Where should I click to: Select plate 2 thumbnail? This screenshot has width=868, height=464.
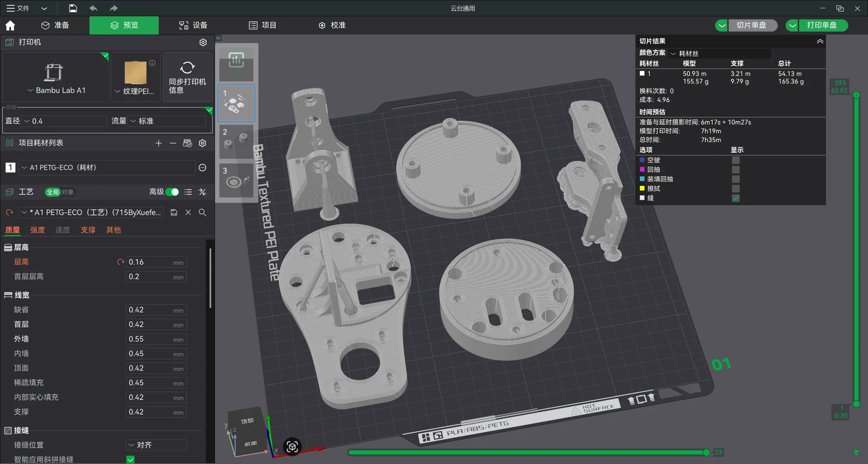click(236, 141)
